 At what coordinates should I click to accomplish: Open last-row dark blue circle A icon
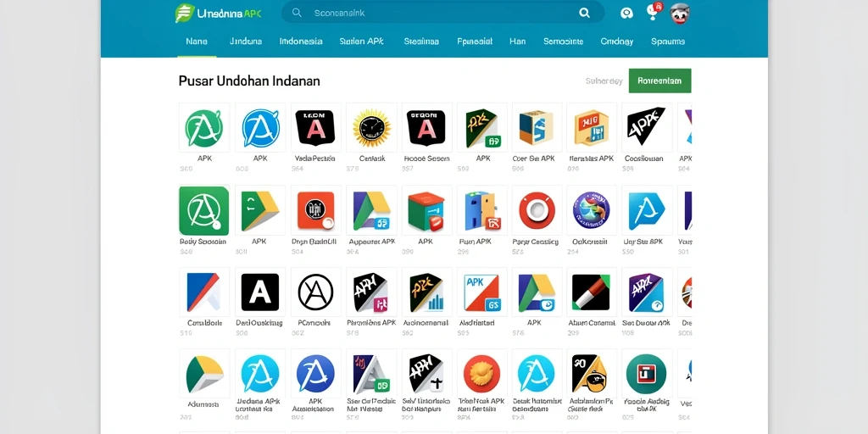[315, 374]
